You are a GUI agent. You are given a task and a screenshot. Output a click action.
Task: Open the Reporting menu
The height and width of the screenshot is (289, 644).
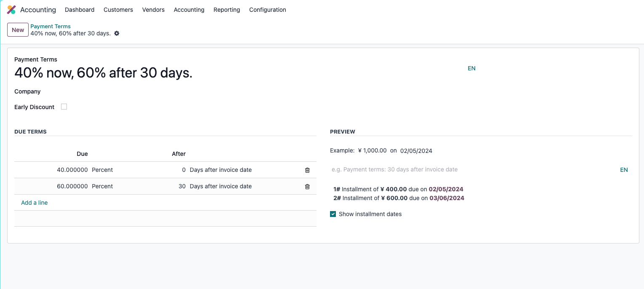point(226,10)
